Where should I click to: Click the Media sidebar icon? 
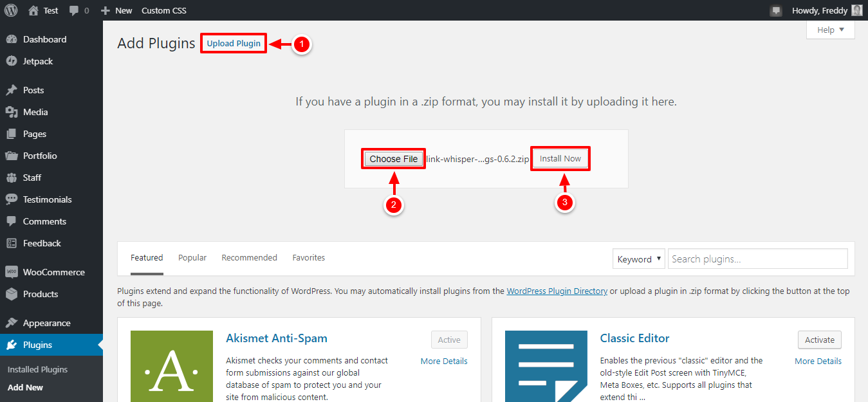click(x=12, y=112)
